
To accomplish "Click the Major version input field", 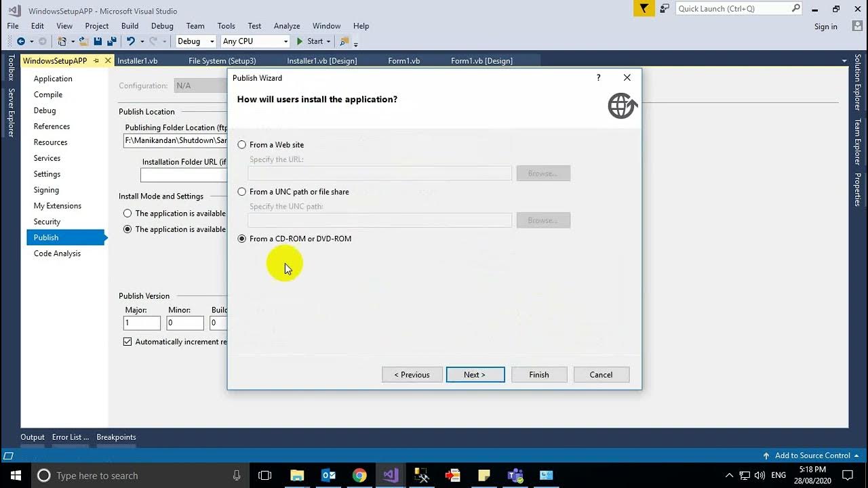I will pyautogui.click(x=142, y=323).
